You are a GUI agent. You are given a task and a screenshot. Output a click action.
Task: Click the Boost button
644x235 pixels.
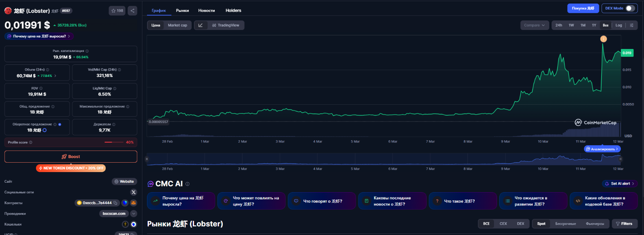coord(71,157)
